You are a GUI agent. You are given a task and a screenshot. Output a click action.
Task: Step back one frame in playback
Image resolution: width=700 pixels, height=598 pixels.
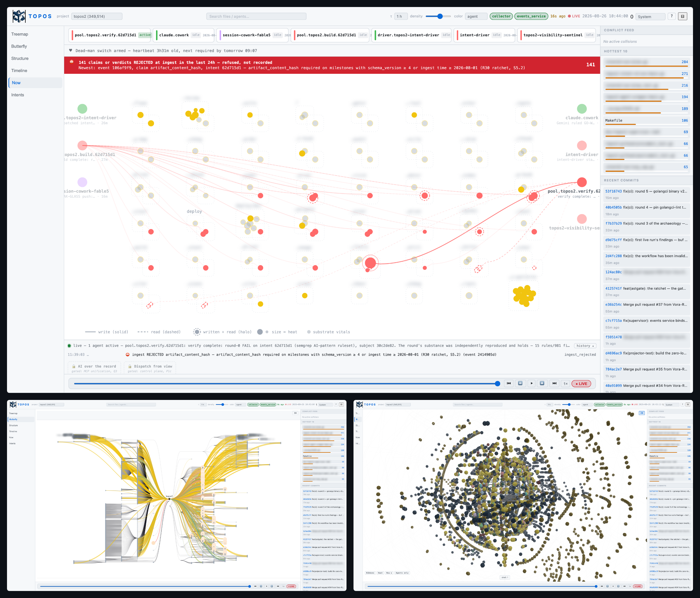(x=520, y=384)
